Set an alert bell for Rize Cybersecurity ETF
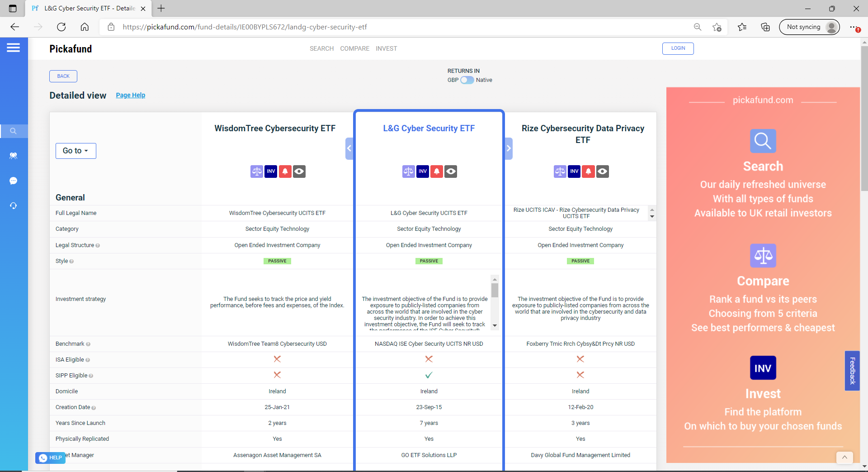This screenshot has width=868, height=472. (x=588, y=171)
